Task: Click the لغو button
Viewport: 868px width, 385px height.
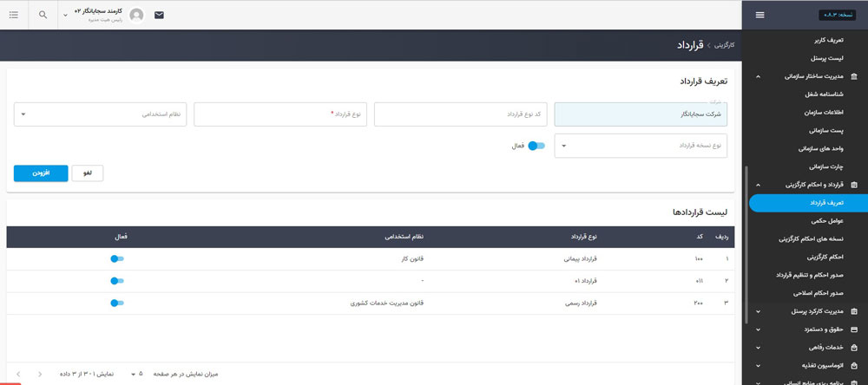Action: pos(87,173)
